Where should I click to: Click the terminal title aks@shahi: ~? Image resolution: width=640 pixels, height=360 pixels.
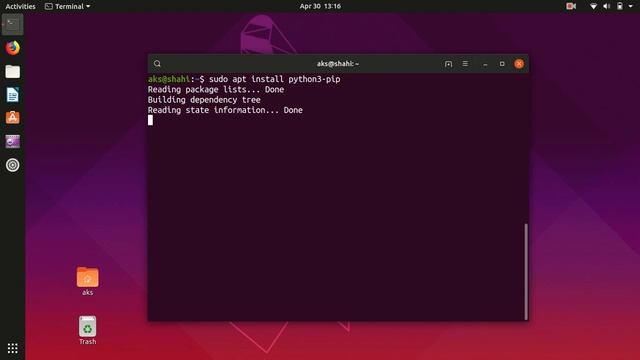(x=338, y=64)
